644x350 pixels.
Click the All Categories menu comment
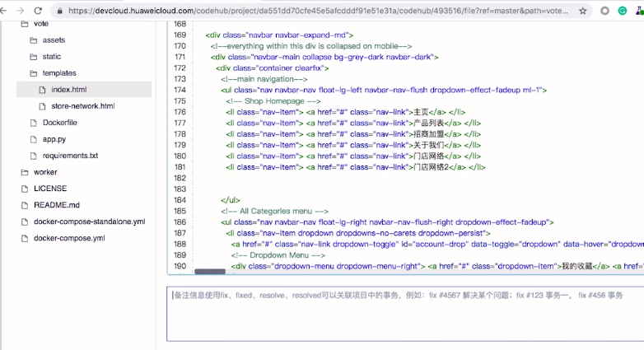click(x=274, y=211)
